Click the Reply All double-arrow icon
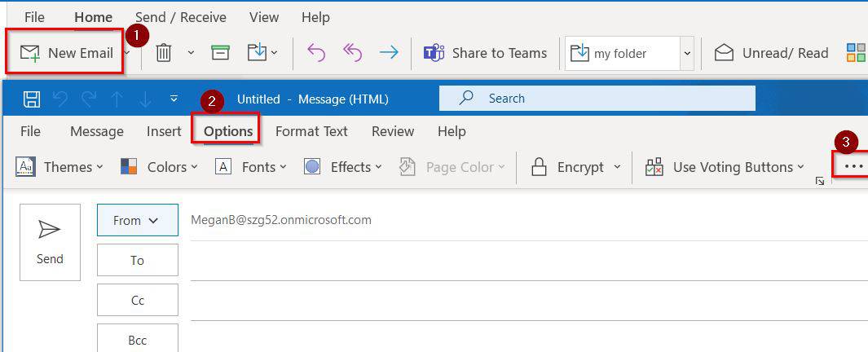 point(352,53)
